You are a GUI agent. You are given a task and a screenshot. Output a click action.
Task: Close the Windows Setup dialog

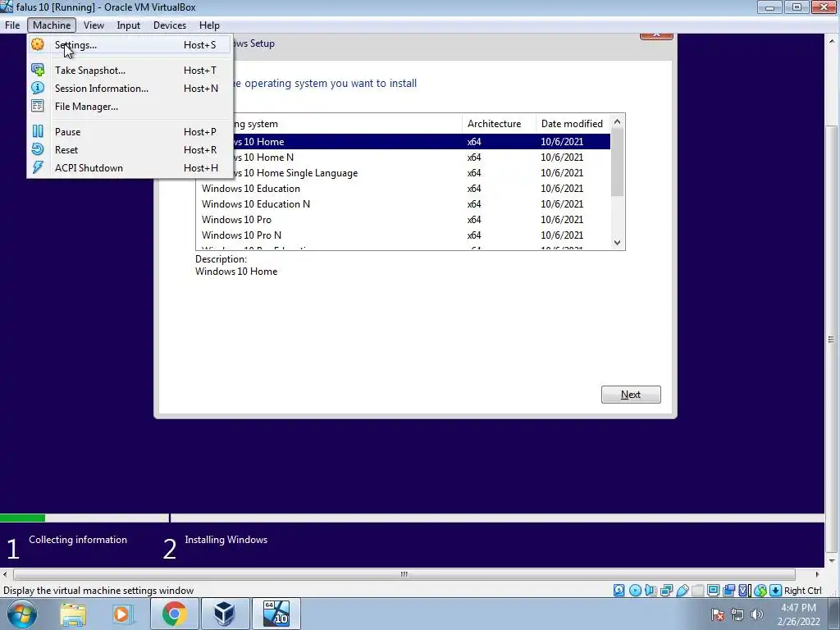tap(656, 36)
